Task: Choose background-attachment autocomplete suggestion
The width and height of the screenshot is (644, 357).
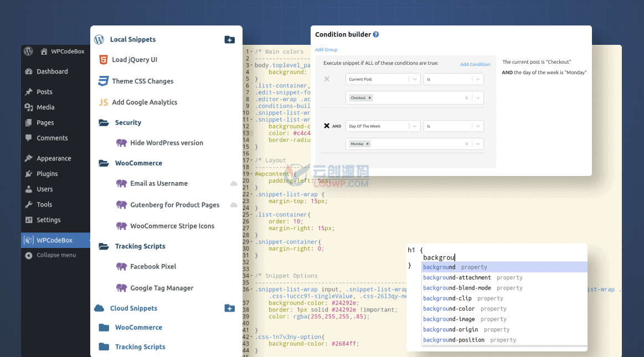Action: click(504, 277)
